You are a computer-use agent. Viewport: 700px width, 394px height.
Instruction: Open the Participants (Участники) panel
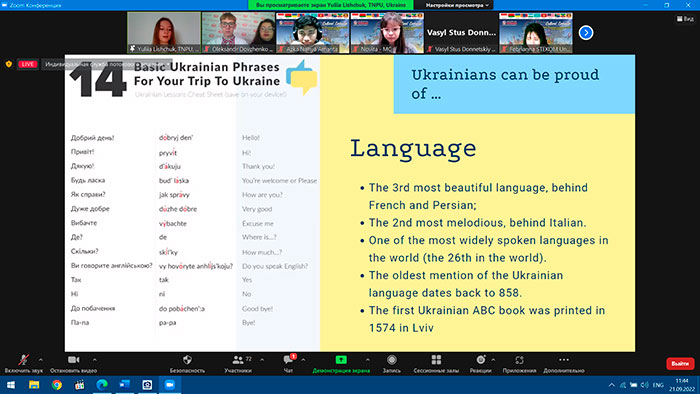point(238,360)
